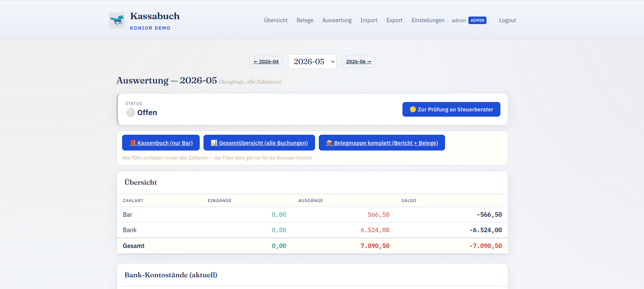Click the admin username label
The width and height of the screenshot is (644, 289).
[459, 20]
